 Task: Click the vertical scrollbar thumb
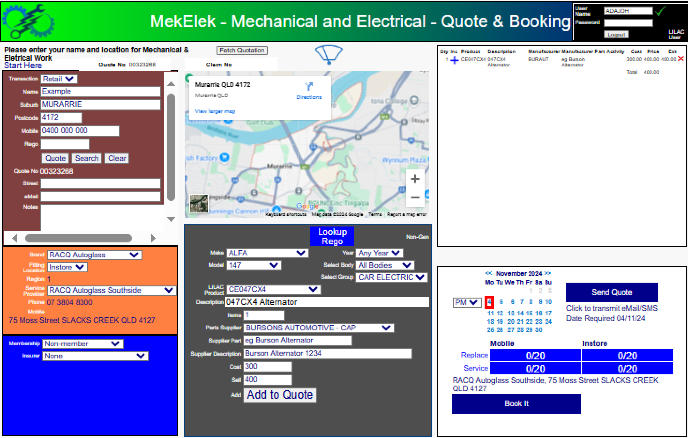click(171, 147)
